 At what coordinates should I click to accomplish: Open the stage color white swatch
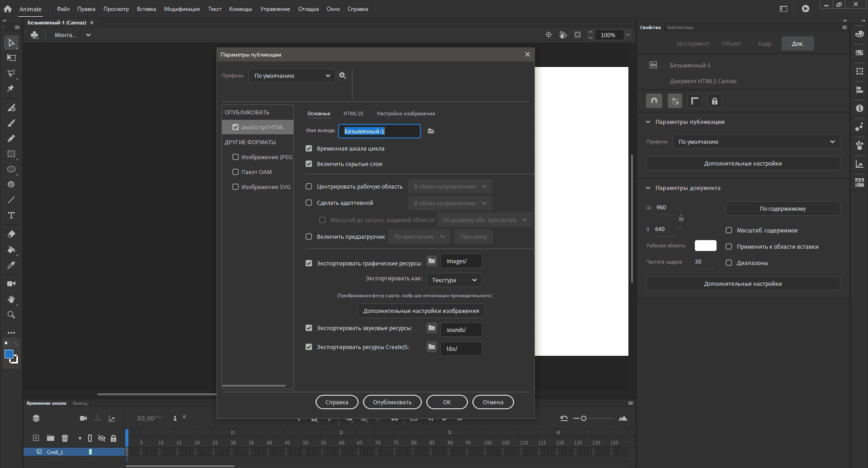click(x=706, y=246)
